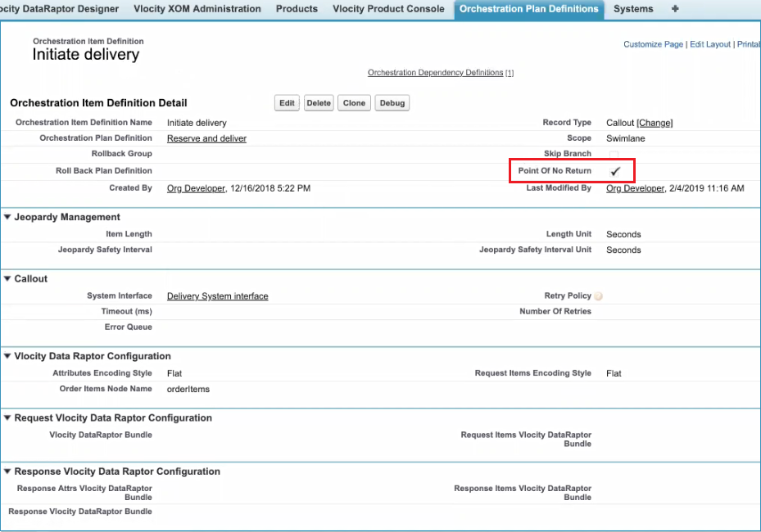
Task: Click the Retry Policy help icon
Action: coord(599,296)
